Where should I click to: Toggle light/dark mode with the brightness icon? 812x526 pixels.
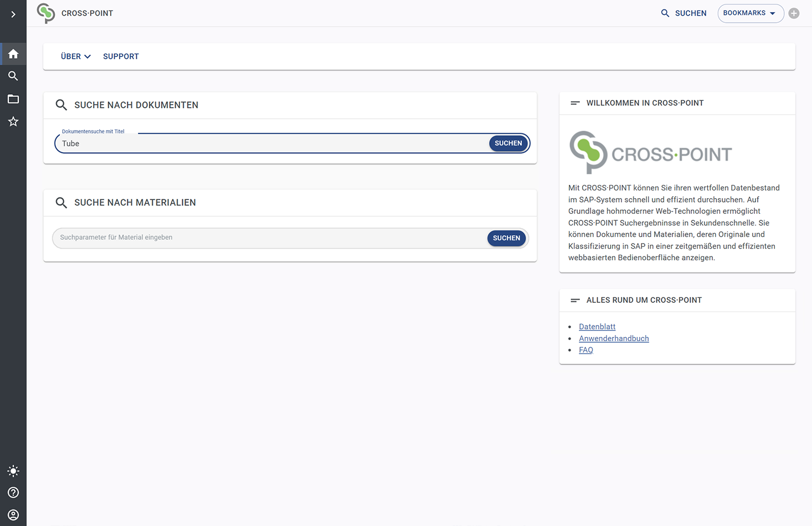pyautogui.click(x=13, y=471)
